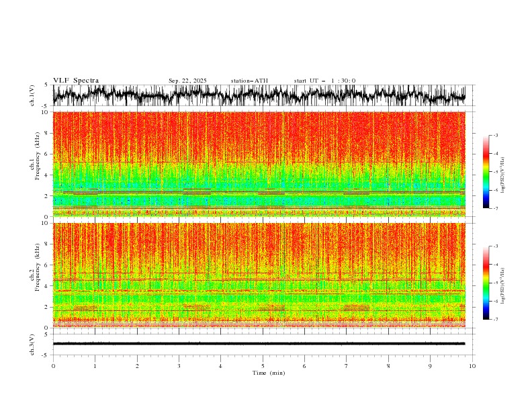Image resolution: width=532 pixels, height=411 pixels.
Task: Click the ch.1 frequency tick label "8"
Action: click(x=47, y=133)
